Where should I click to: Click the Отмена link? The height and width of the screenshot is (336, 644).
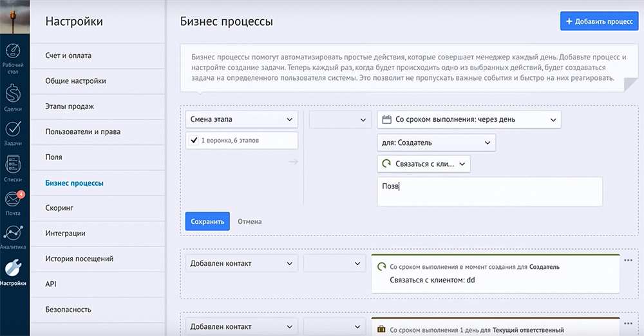point(250,221)
